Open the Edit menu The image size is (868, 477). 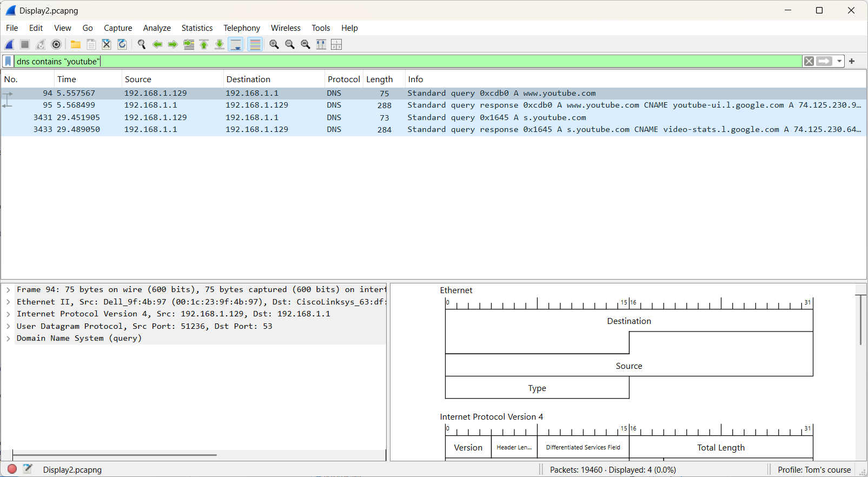[x=36, y=28]
